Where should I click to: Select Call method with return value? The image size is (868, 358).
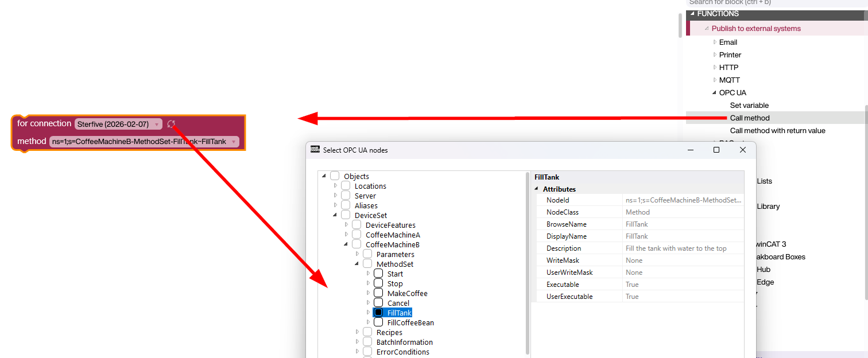[x=777, y=131]
